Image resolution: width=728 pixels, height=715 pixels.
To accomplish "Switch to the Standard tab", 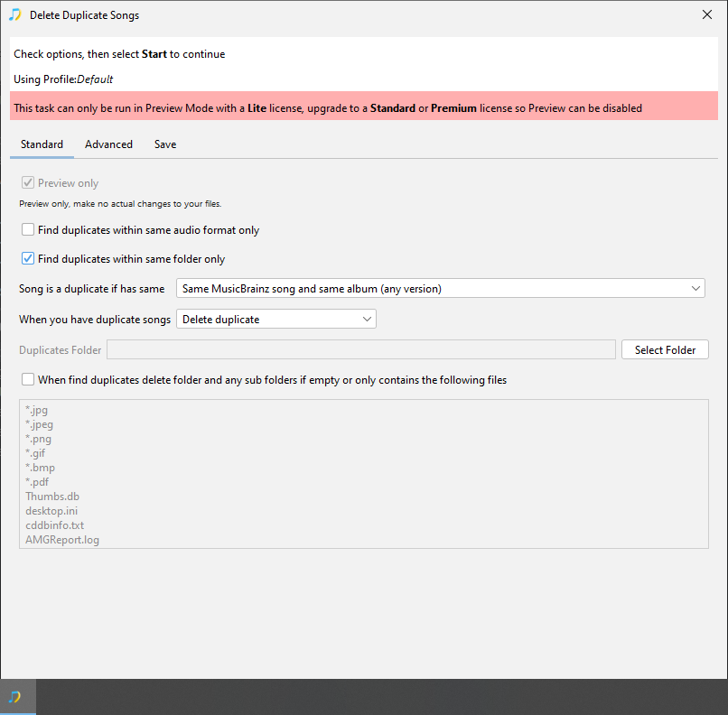I will 42,144.
